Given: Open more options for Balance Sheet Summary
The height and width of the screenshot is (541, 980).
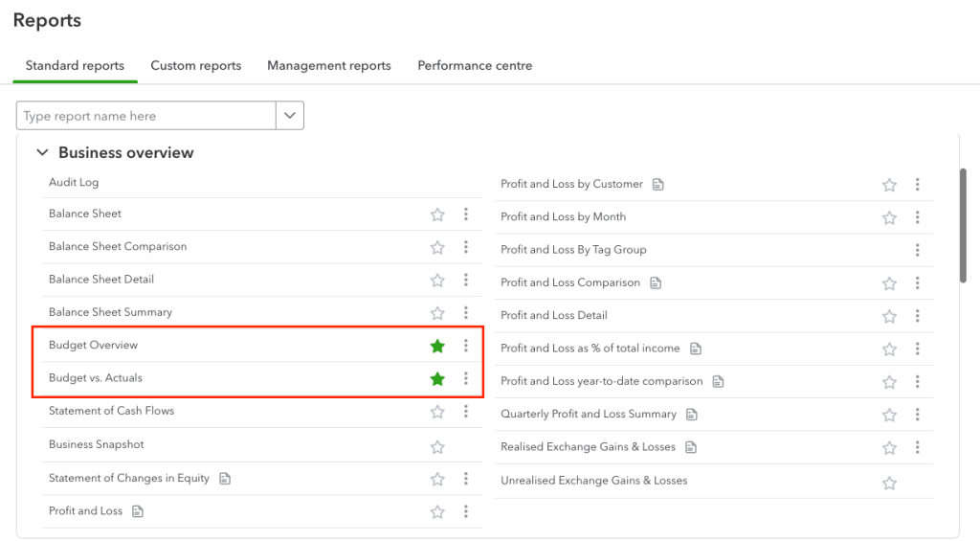Looking at the screenshot, I should [466, 313].
